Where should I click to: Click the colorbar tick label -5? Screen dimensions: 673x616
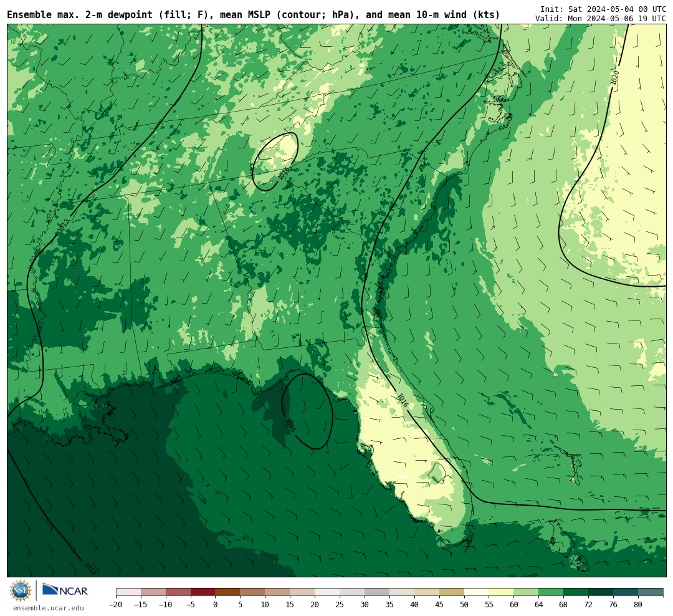pyautogui.click(x=191, y=605)
